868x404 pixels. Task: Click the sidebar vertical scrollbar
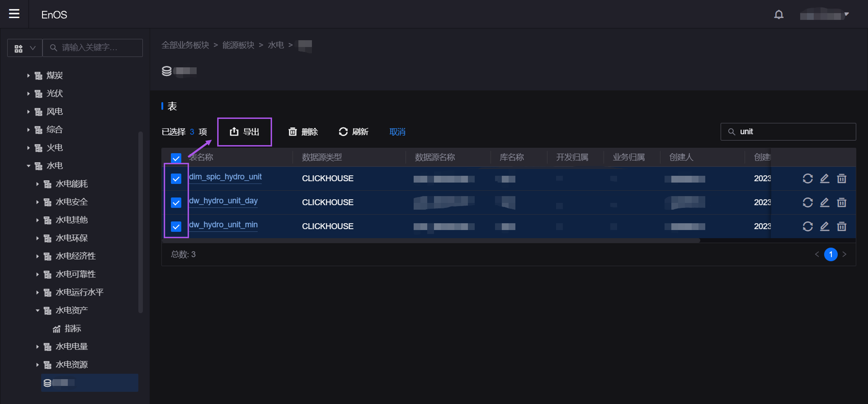point(140,222)
